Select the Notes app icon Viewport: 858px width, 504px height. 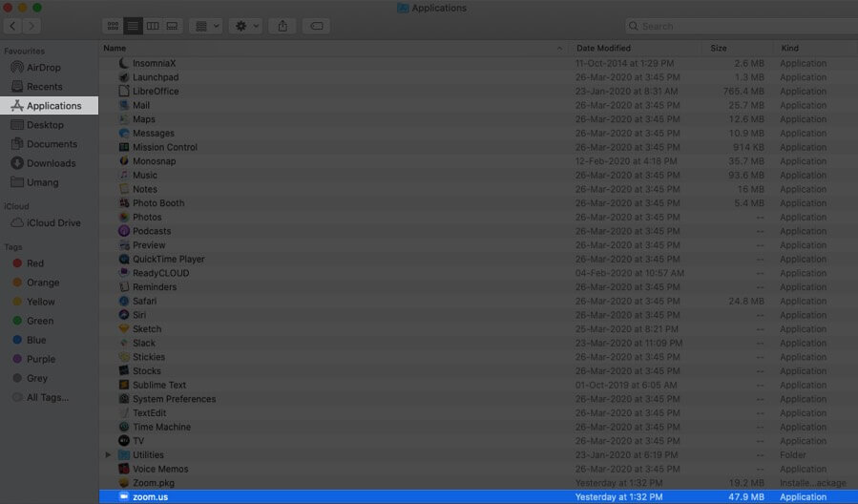[124, 189]
